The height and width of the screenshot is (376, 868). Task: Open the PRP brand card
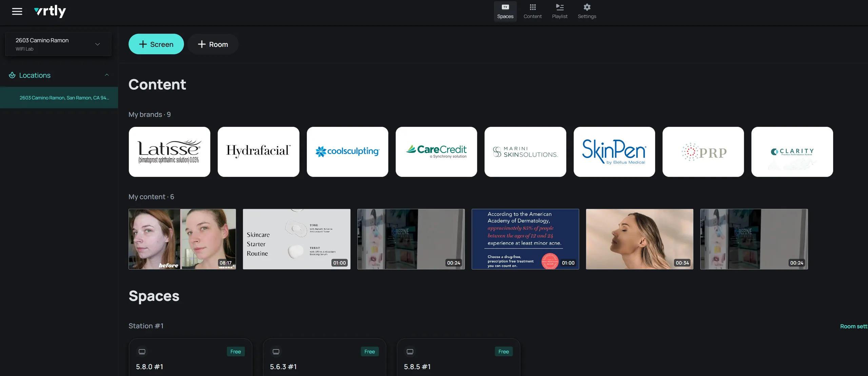click(x=703, y=152)
